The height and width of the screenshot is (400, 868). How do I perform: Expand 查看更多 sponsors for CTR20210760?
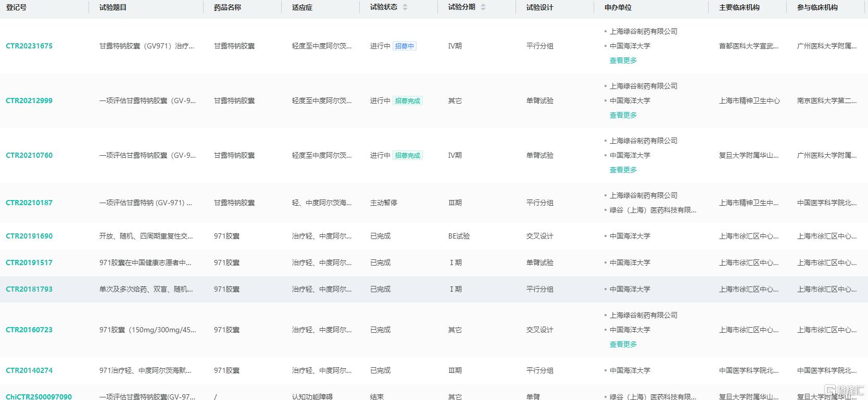click(x=623, y=170)
